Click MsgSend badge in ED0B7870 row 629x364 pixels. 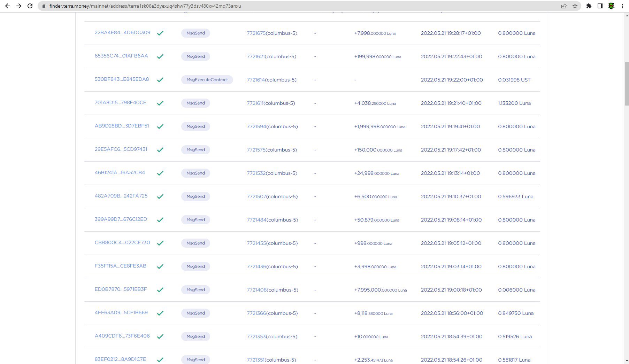[x=195, y=290]
